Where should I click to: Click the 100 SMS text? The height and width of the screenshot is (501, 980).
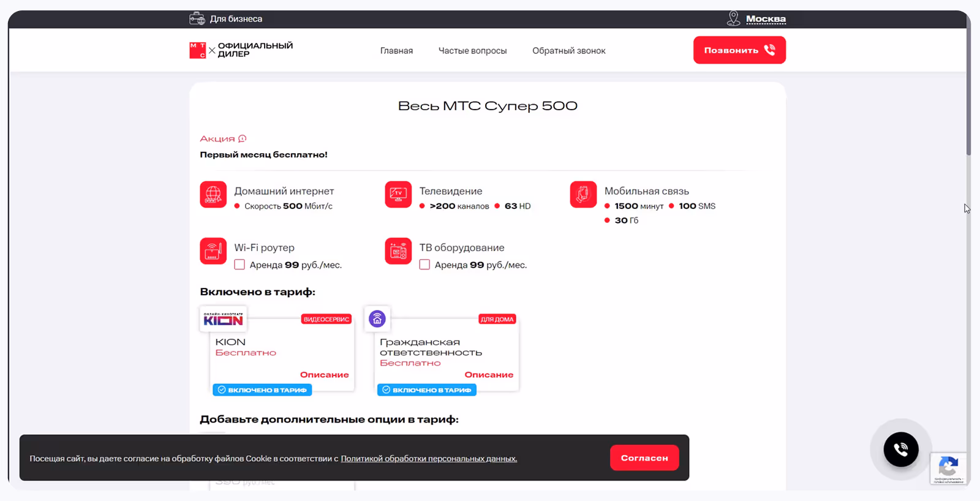point(697,206)
